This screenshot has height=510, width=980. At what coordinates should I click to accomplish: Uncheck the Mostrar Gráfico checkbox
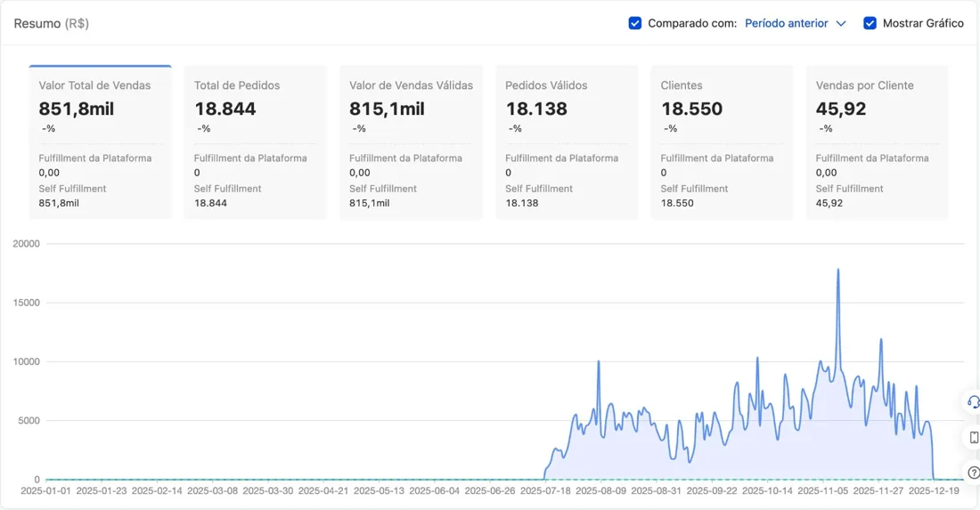[x=870, y=23]
